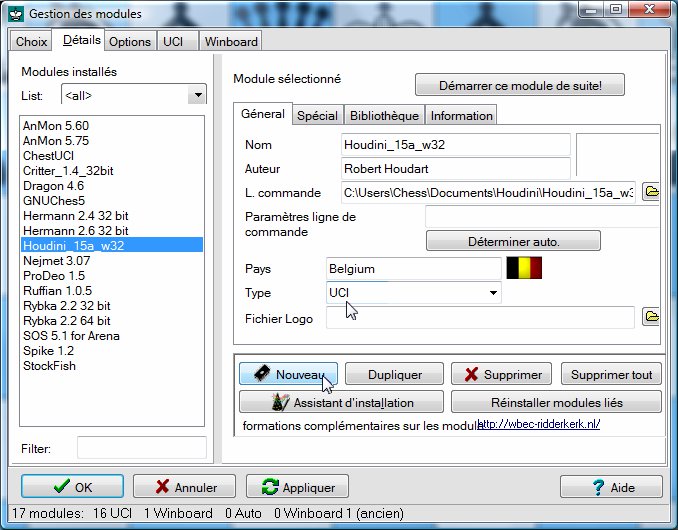Click the L. commande path field

tap(488, 192)
